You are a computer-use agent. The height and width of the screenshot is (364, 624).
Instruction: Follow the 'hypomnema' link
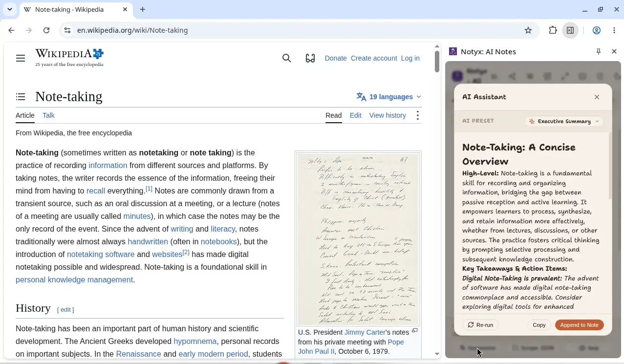click(195, 341)
